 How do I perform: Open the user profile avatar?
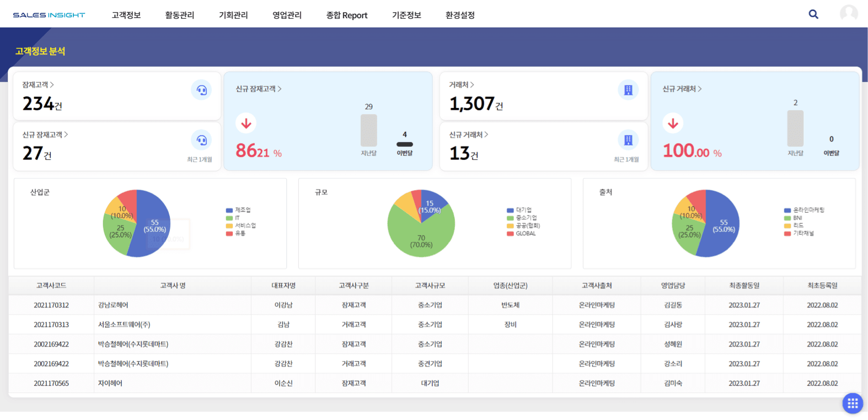(x=848, y=14)
